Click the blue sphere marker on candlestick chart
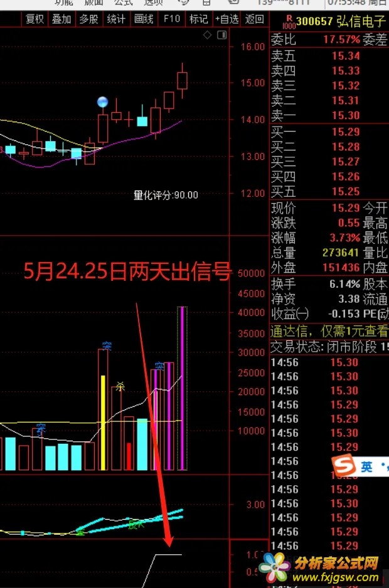Image resolution: width=389 pixels, height=588 pixels. (x=102, y=102)
